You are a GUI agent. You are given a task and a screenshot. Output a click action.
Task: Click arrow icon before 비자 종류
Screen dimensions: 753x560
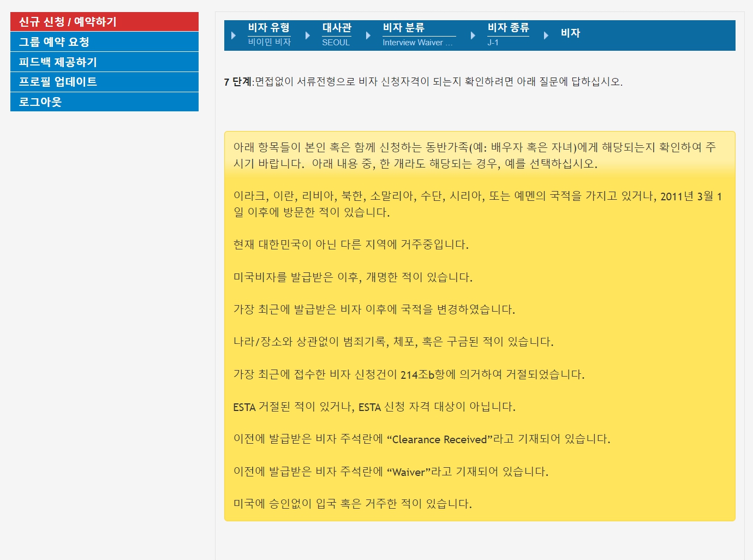click(473, 35)
